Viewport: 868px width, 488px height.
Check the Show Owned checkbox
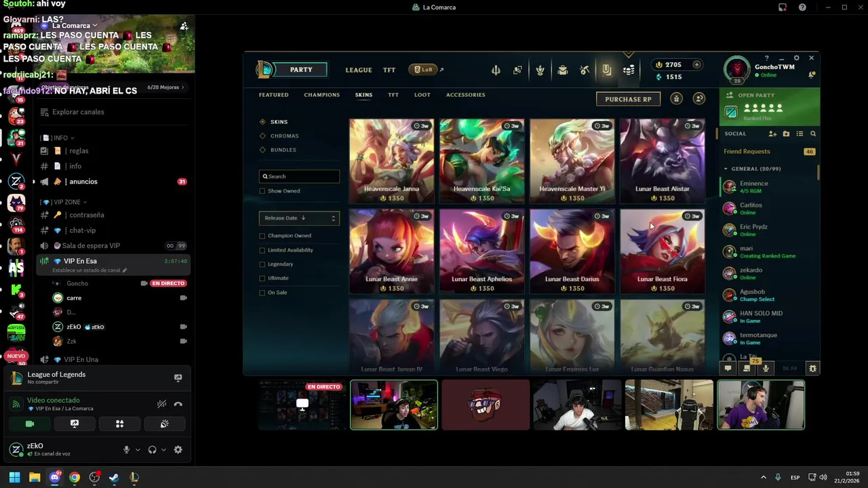click(x=262, y=191)
